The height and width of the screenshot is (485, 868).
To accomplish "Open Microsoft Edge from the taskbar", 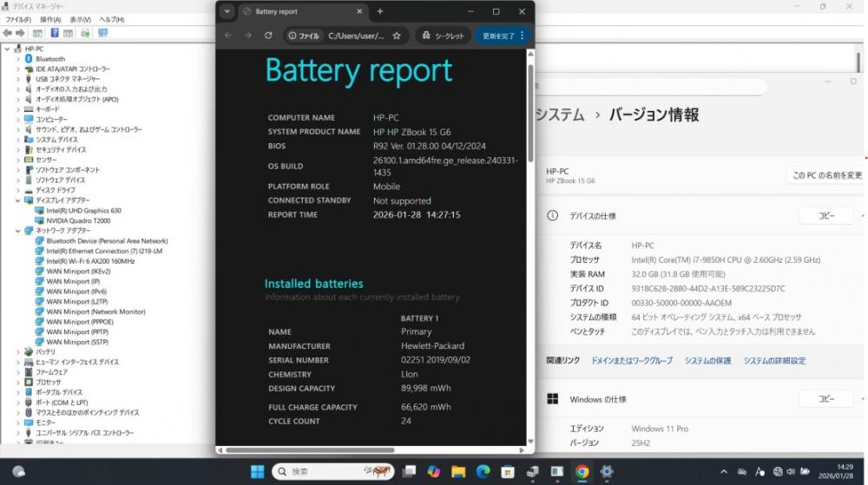I will (483, 471).
